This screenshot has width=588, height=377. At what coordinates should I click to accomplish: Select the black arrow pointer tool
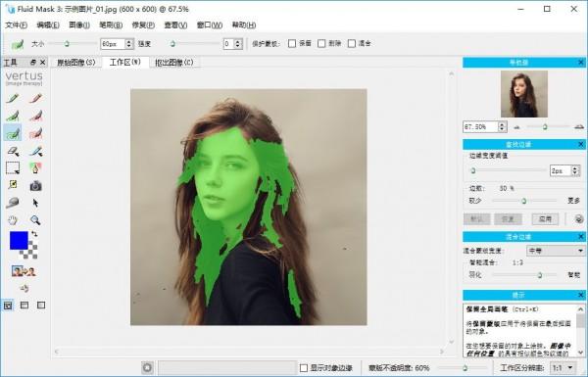35,203
